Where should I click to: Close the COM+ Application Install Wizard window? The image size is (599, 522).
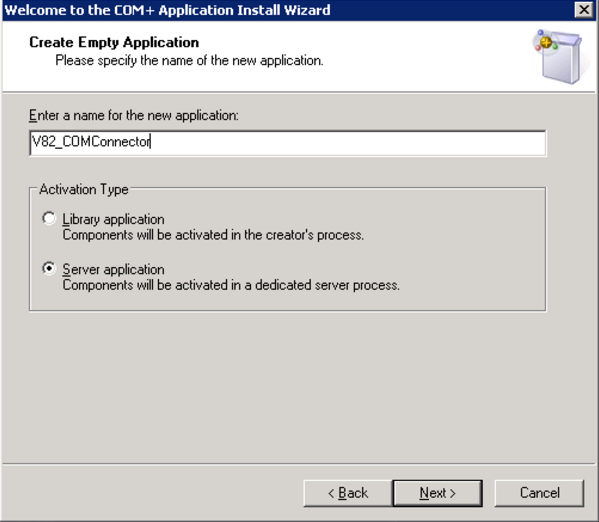[x=584, y=10]
